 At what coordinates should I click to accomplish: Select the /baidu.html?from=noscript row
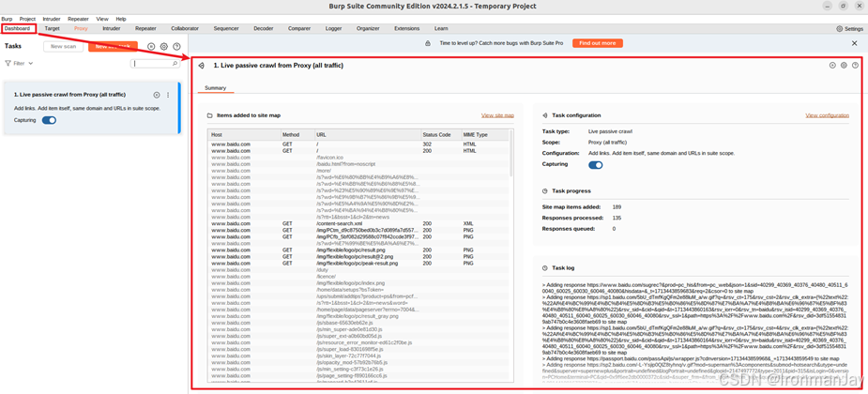pos(358,164)
